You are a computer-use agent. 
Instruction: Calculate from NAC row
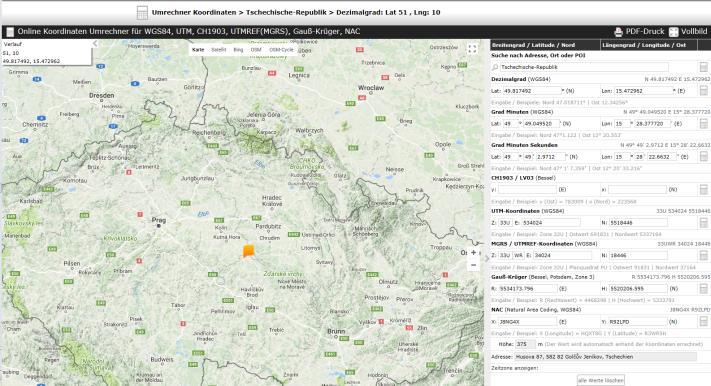(x=703, y=322)
